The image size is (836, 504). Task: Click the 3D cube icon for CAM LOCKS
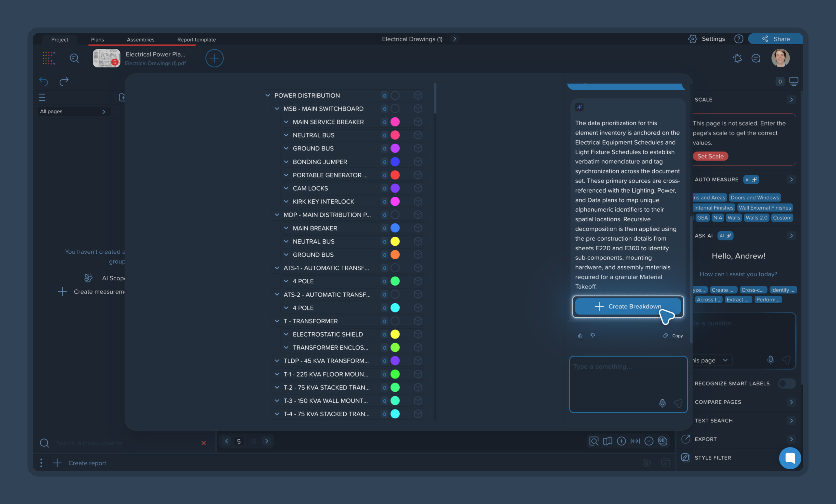(x=418, y=188)
